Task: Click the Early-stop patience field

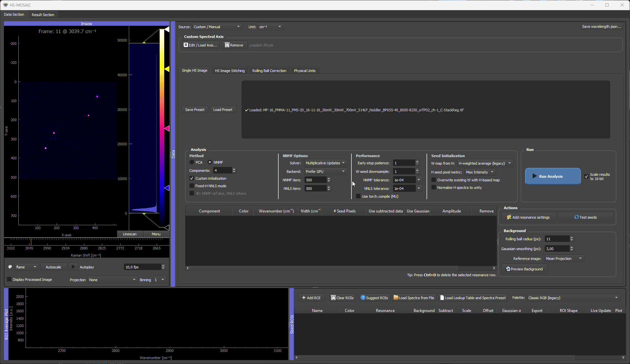Action: [404, 163]
